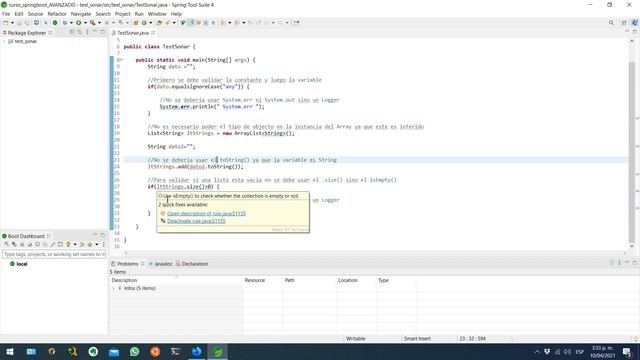640x360 pixels.
Task: Open the New file dropdown arrow
Action: click(x=12, y=23)
